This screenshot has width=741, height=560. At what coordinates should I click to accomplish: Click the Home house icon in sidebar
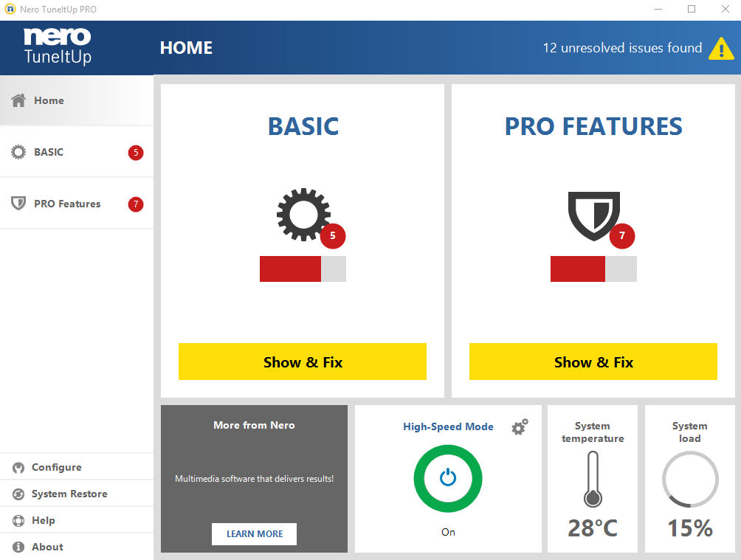click(x=18, y=100)
